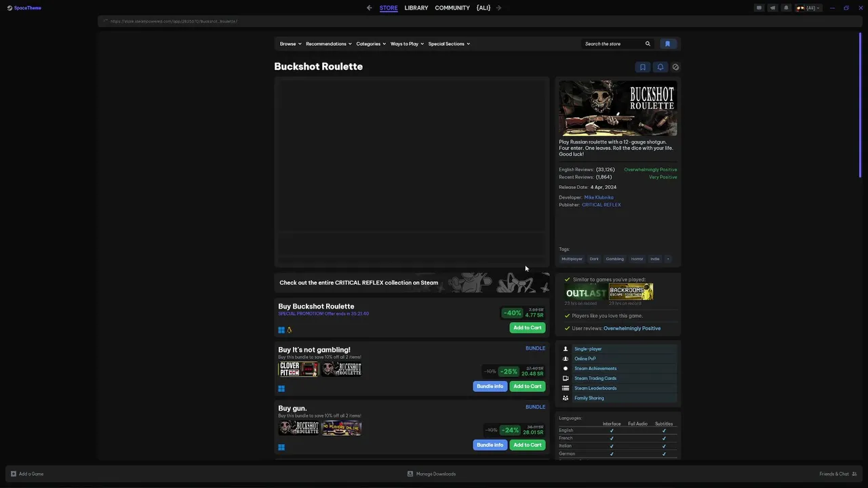Expand more tags with plus button
This screenshot has height=488, width=868.
point(668,259)
